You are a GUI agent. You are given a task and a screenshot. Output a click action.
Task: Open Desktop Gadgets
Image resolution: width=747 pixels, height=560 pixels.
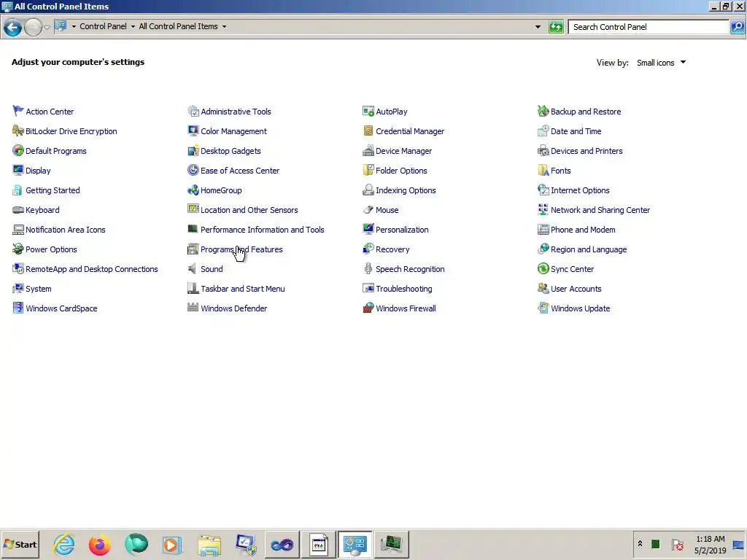tap(231, 151)
